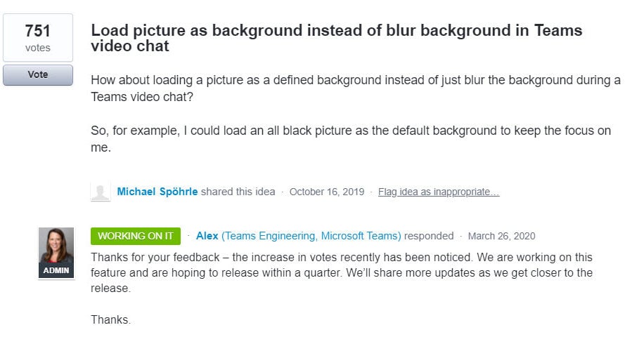Open Alex's profile name link
The image size is (644, 344).
coord(207,236)
